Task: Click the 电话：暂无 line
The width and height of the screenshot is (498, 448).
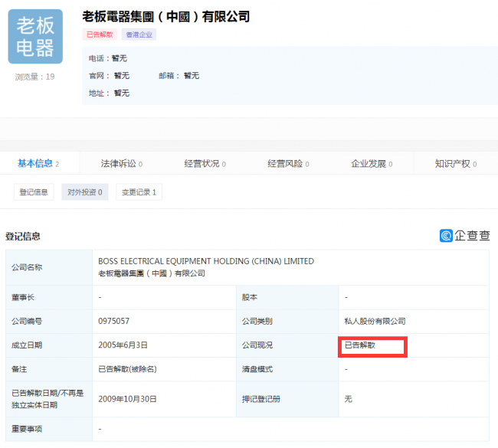Action: pyautogui.click(x=108, y=58)
